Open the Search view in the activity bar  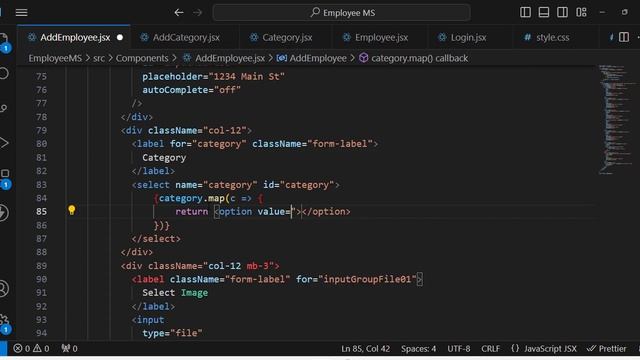(3, 73)
